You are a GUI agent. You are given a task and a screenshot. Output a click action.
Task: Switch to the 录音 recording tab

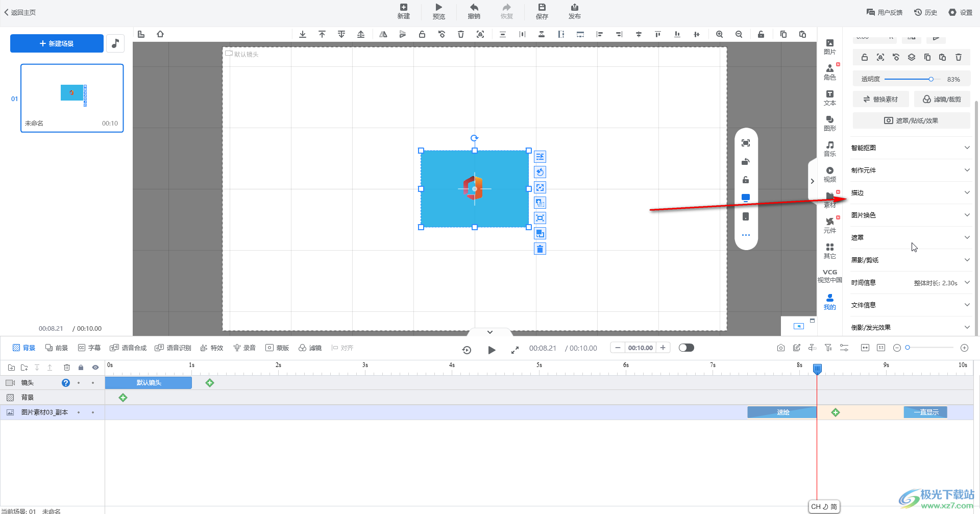point(244,348)
